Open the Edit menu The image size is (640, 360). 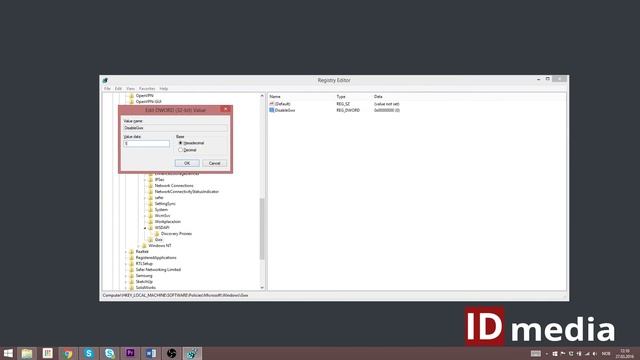[x=118, y=89]
